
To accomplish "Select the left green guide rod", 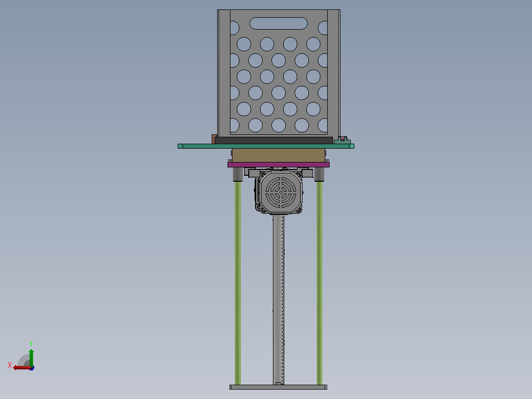I will [x=238, y=282].
